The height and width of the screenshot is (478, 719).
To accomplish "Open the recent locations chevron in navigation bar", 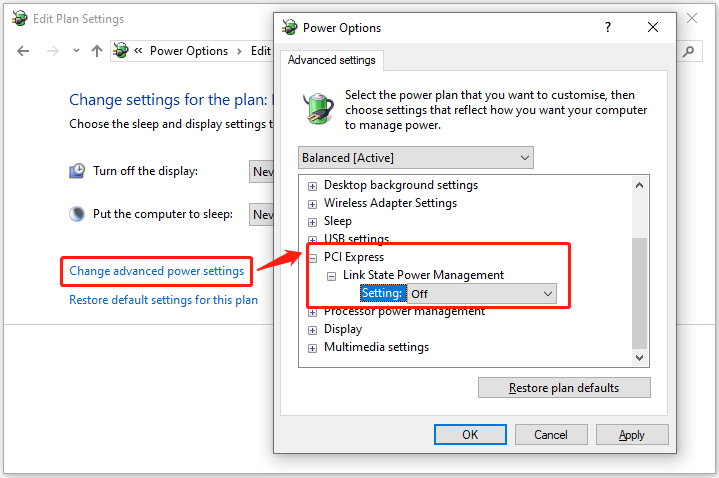I will 76,50.
